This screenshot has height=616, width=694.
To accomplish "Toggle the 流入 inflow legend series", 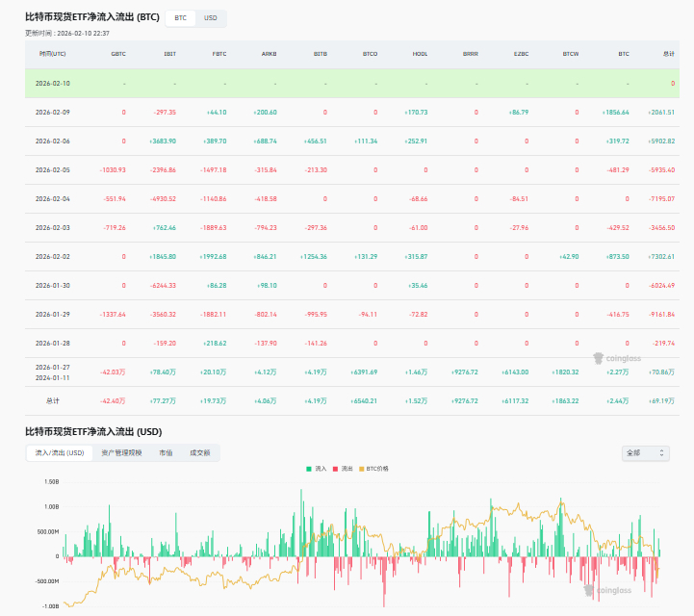I will click(316, 468).
